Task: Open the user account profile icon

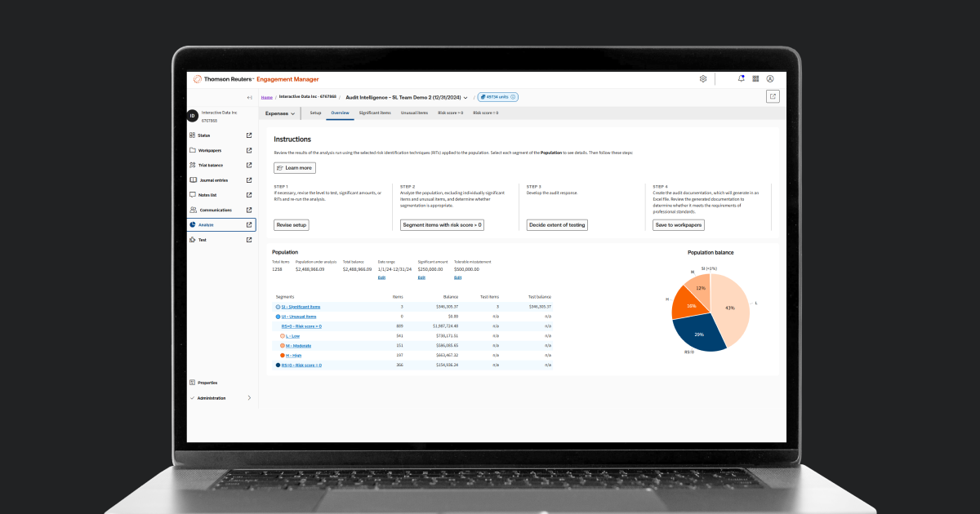Action: tap(770, 79)
